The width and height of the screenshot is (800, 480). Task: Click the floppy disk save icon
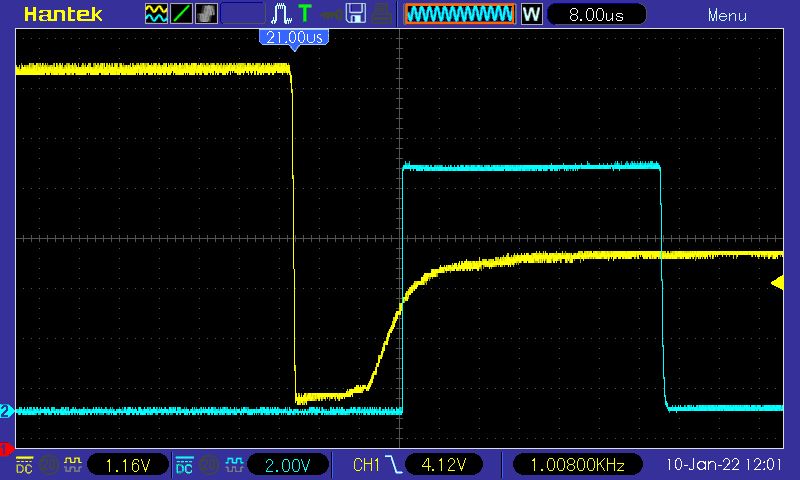[356, 14]
